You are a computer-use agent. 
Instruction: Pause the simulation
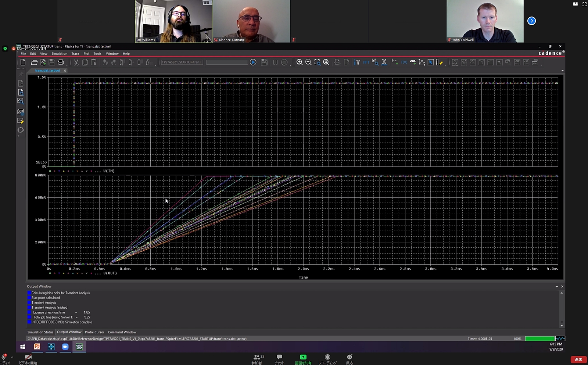point(275,62)
